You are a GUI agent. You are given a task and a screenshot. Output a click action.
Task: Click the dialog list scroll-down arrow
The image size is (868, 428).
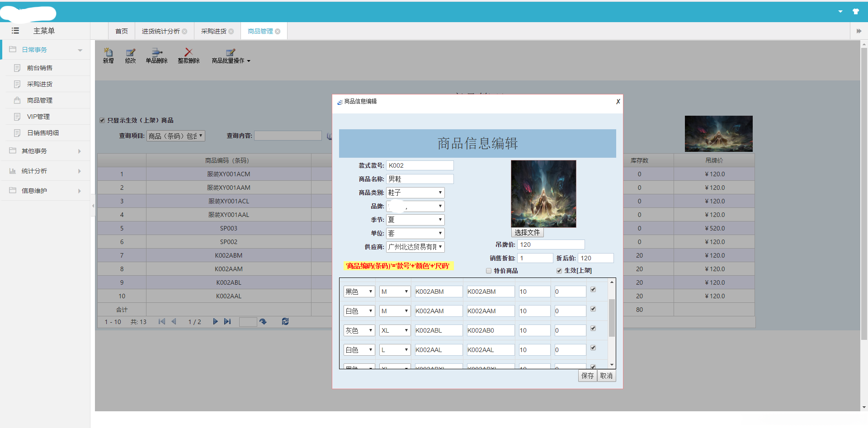click(x=612, y=365)
